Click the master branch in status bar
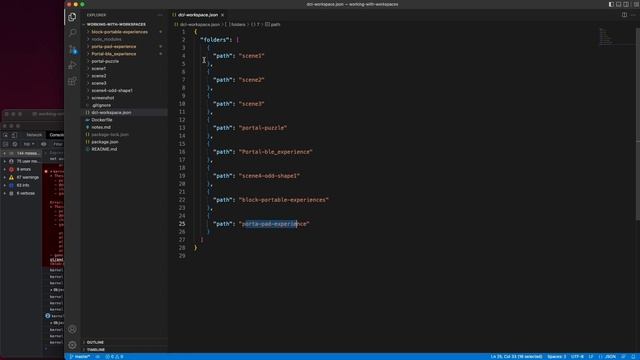640x360 pixels. (x=80, y=357)
